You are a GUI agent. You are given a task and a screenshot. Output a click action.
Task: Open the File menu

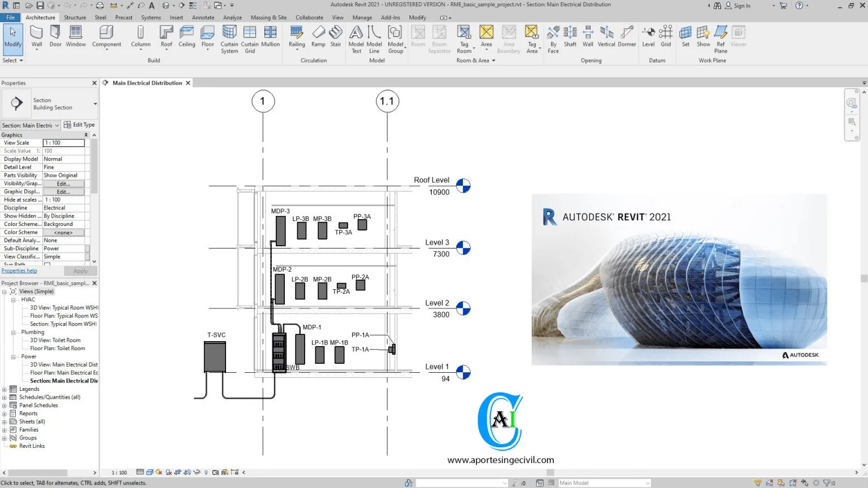[x=10, y=18]
